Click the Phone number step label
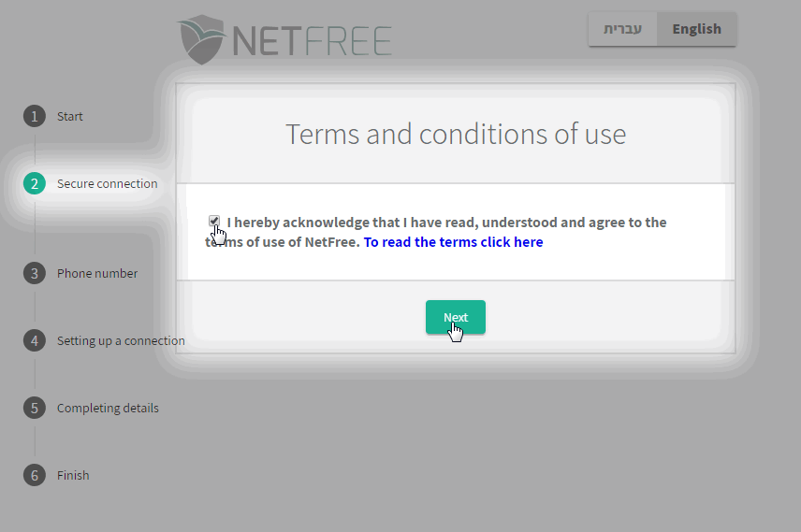The image size is (801, 532). point(97,274)
